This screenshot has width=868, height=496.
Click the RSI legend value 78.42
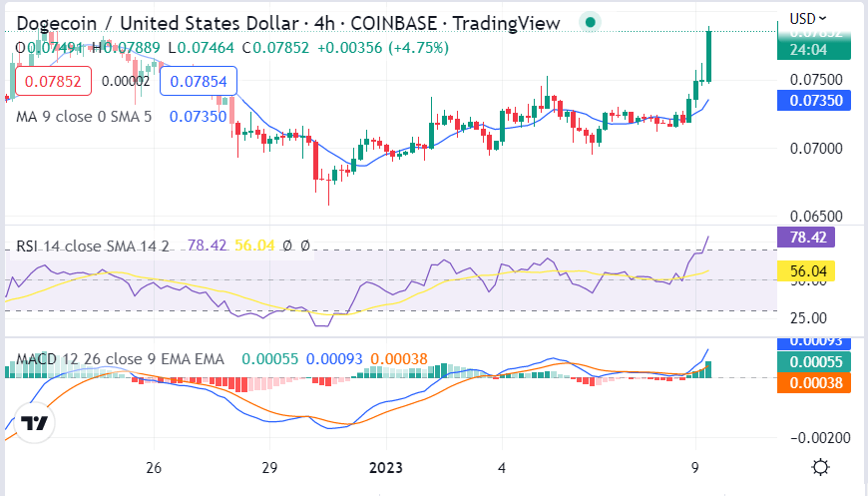coord(208,246)
